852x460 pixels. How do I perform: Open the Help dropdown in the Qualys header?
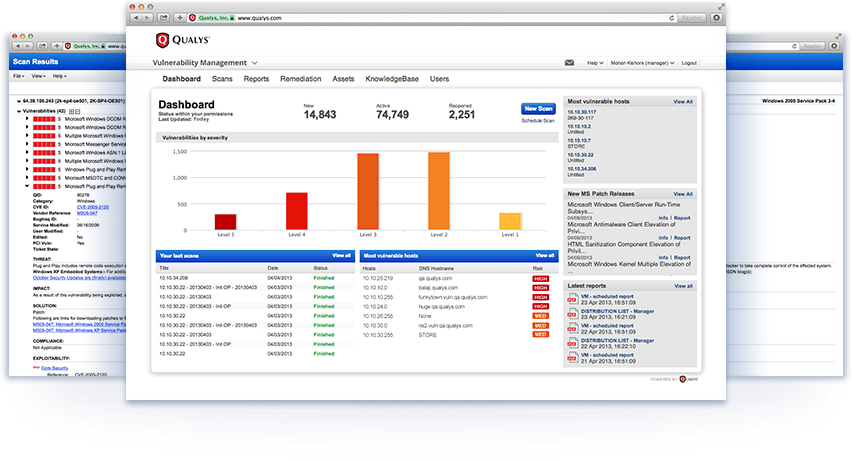click(595, 63)
